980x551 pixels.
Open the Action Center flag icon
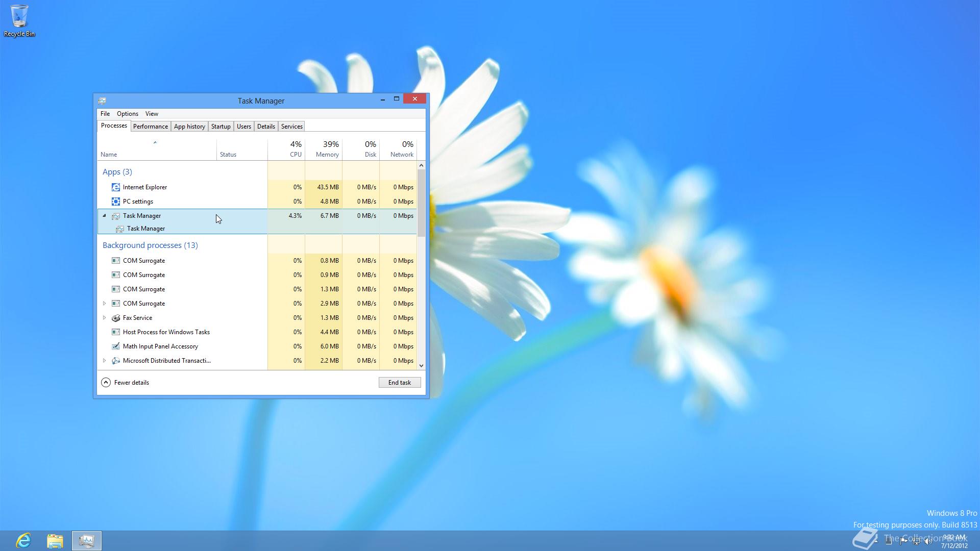903,541
